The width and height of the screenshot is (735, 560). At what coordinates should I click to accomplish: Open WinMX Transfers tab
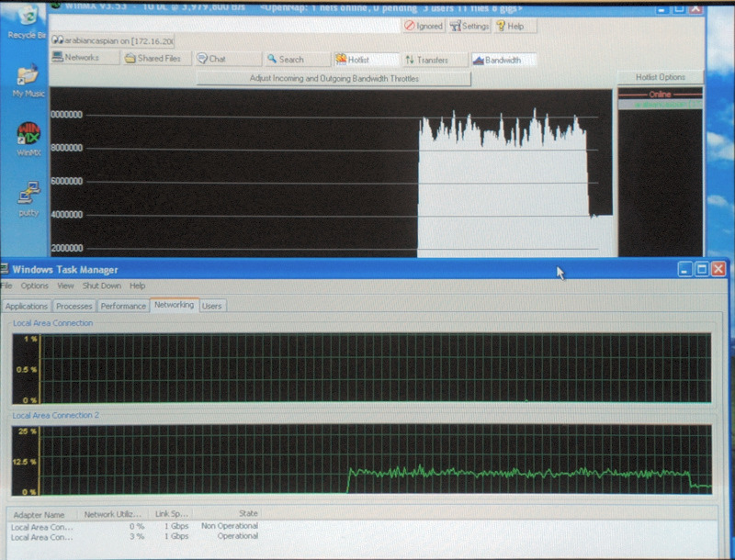pyautogui.click(x=435, y=60)
